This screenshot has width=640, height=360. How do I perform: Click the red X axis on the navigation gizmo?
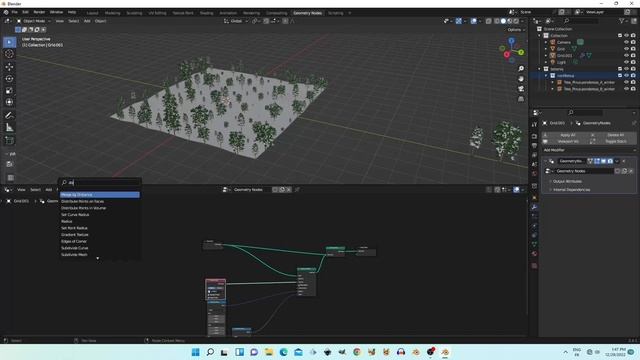[507, 54]
